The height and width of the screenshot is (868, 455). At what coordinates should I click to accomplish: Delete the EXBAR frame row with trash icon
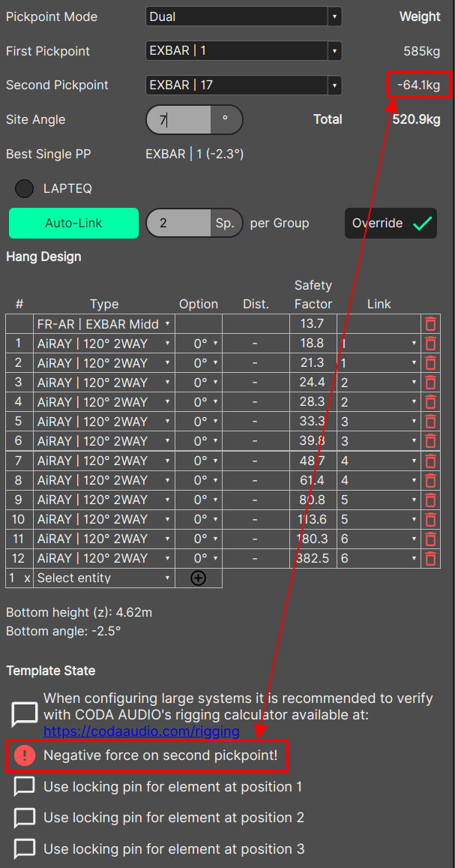pos(430,324)
